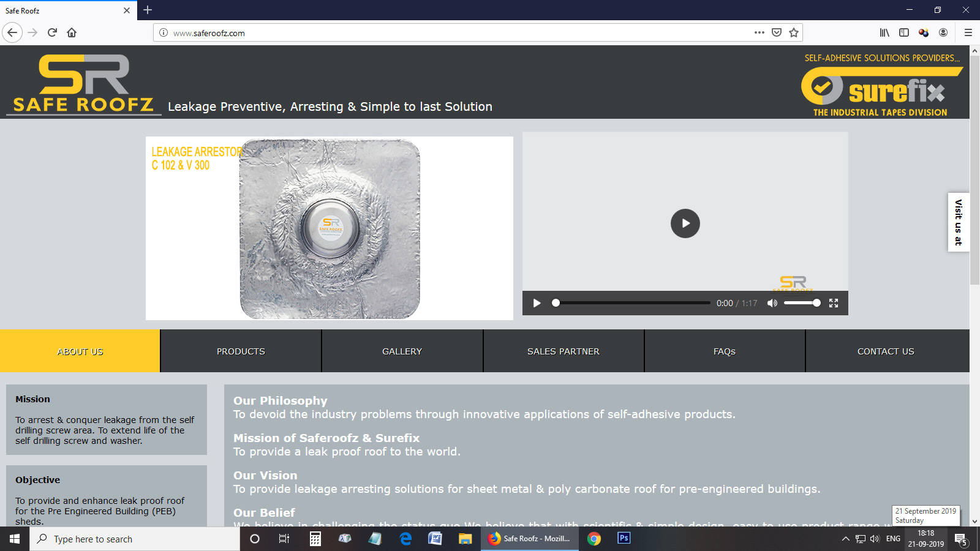Mute the video sound

click(772, 303)
